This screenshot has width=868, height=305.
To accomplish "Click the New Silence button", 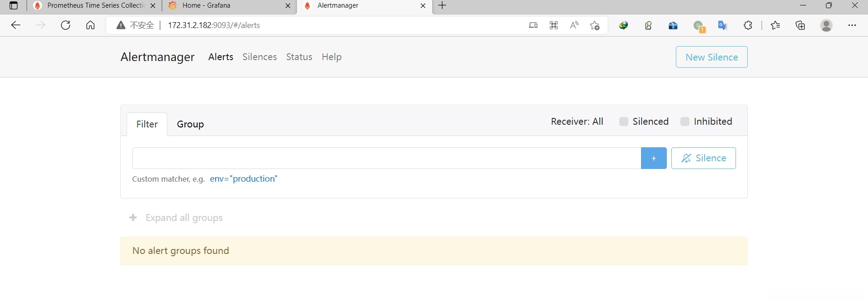I will pyautogui.click(x=711, y=57).
